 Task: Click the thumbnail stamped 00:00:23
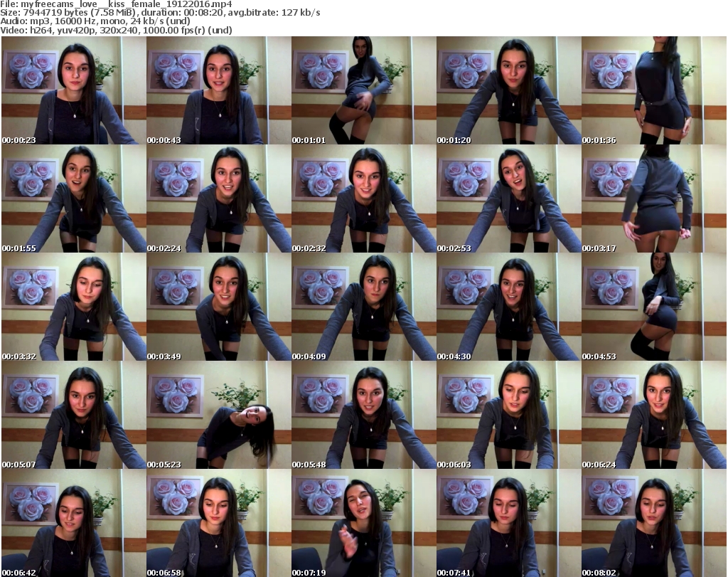click(x=74, y=90)
